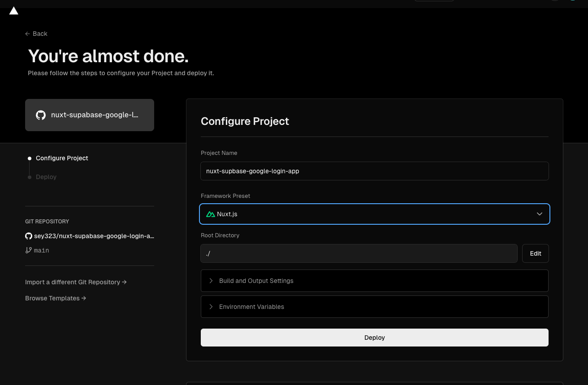Click the Nuxt.js framework icon in the preset selector
The width and height of the screenshot is (588, 385).
pos(211,214)
